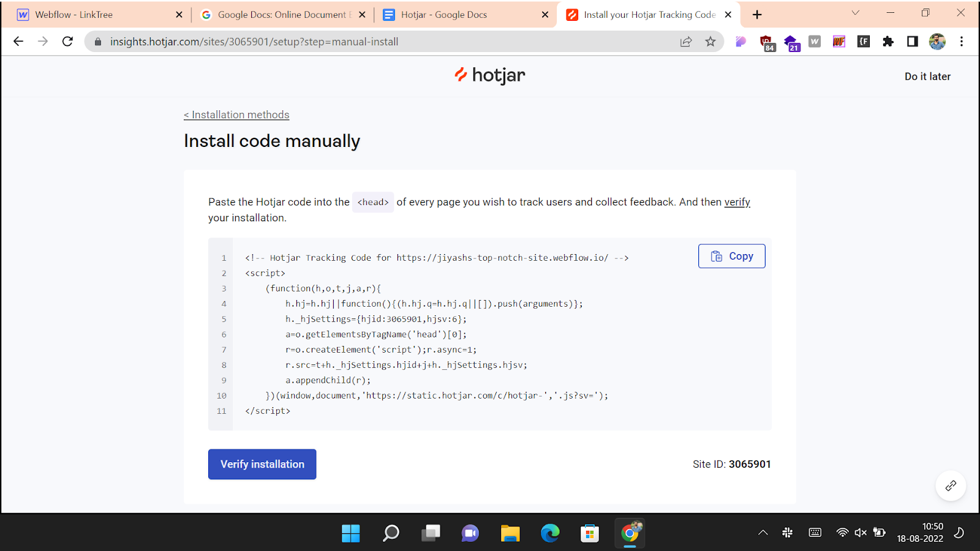Open the extension with badge 21
The width and height of the screenshot is (980, 551).
[791, 43]
